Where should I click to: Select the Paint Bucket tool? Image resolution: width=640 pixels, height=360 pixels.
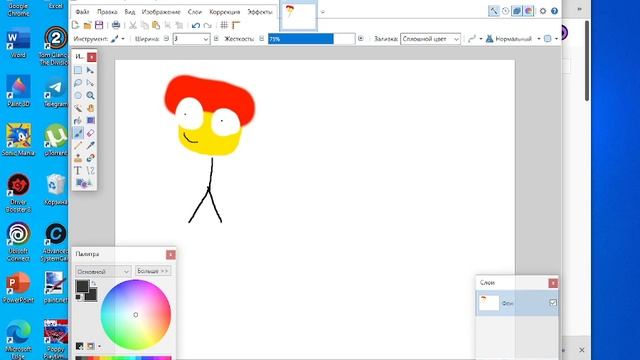pyautogui.click(x=78, y=120)
